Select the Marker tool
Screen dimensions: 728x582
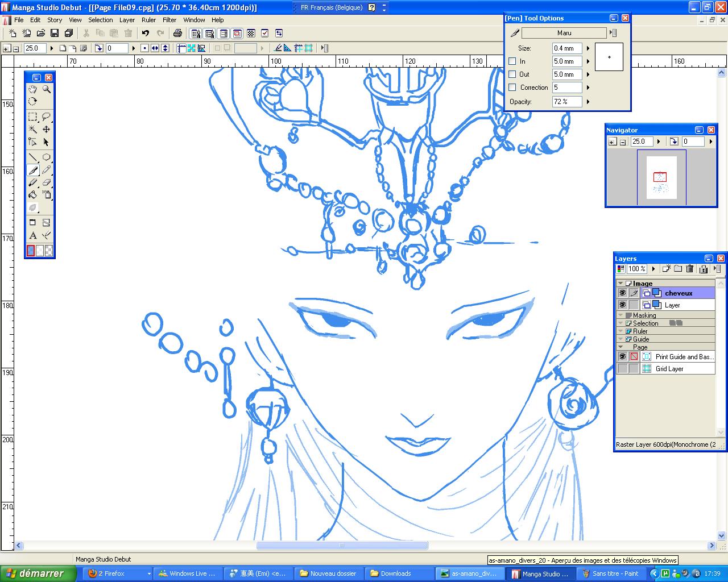pos(33,182)
